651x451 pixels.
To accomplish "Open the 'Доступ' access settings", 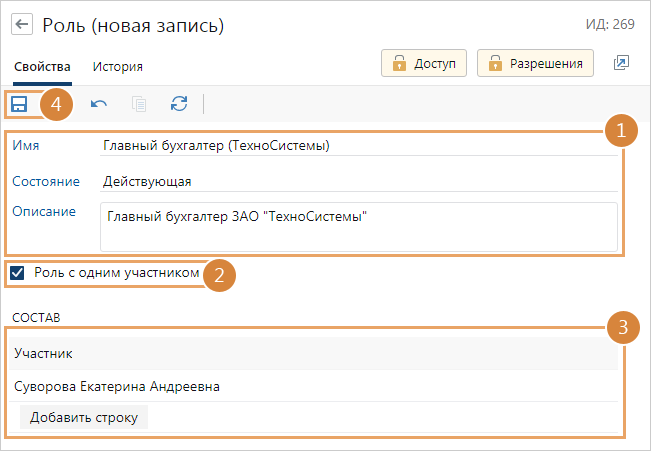I will coord(424,63).
